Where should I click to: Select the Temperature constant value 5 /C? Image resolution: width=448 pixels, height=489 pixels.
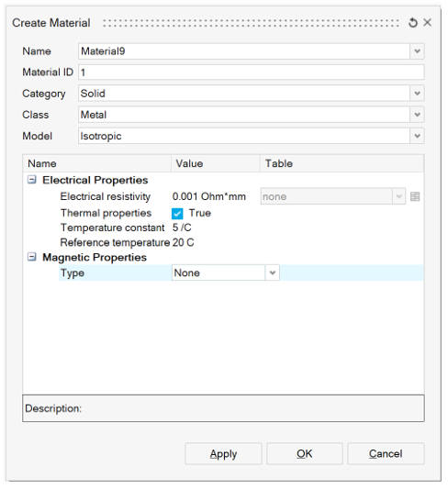point(182,228)
